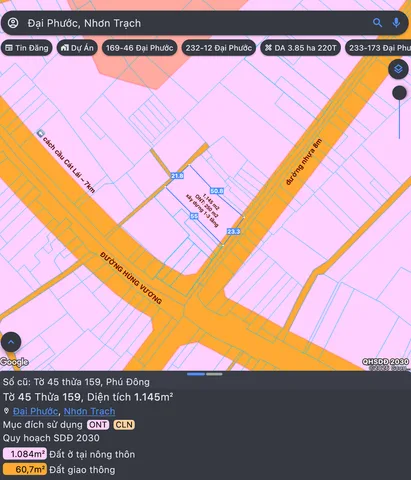
Task: Click the Cát Lái bridge listing marker
Action: [40, 133]
